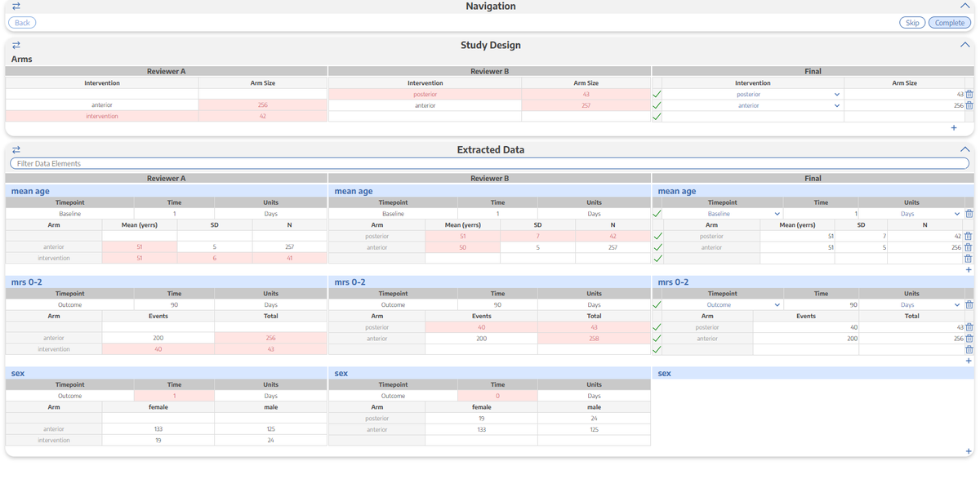Select Reviewer B mrs 0-2 anterior total 258
Screen dimensions: 980x479
[x=594, y=339]
